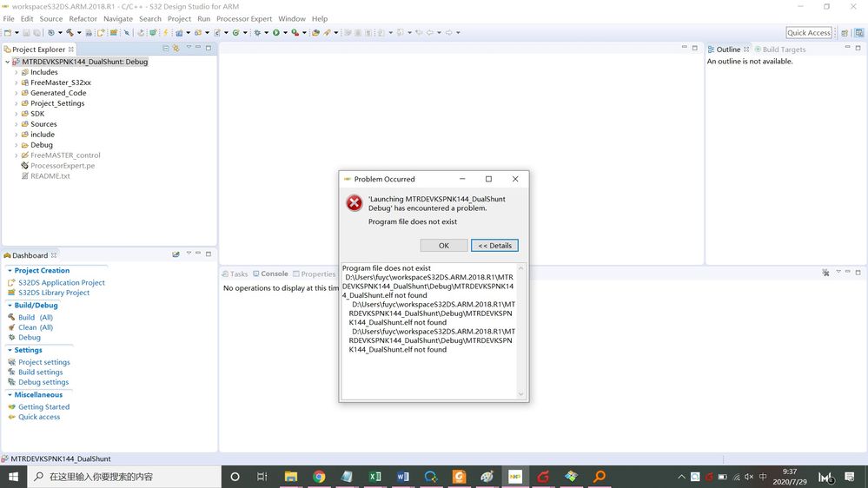Image resolution: width=868 pixels, height=488 pixels.
Task: Open File Explorer from the taskbar
Action: [290, 477]
